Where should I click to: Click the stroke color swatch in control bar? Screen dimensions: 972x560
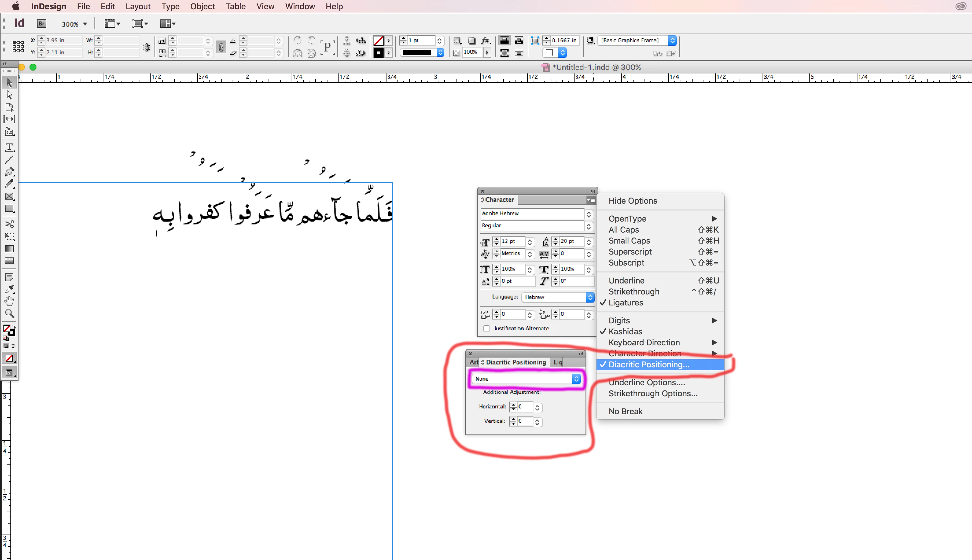[378, 53]
